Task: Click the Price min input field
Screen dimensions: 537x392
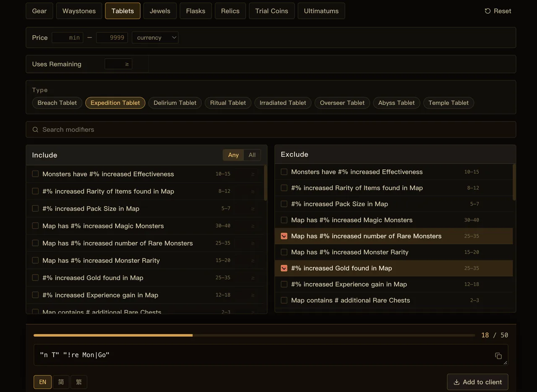Action: [x=68, y=38]
